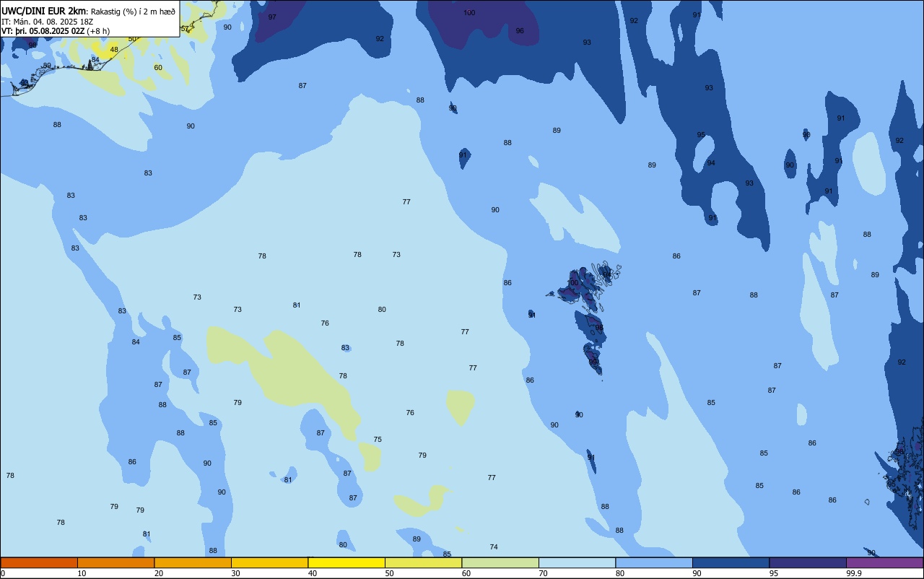Screen dimensions: 924x579
Task: Click the 70–80 pale blue legend segment
Action: coord(577,562)
